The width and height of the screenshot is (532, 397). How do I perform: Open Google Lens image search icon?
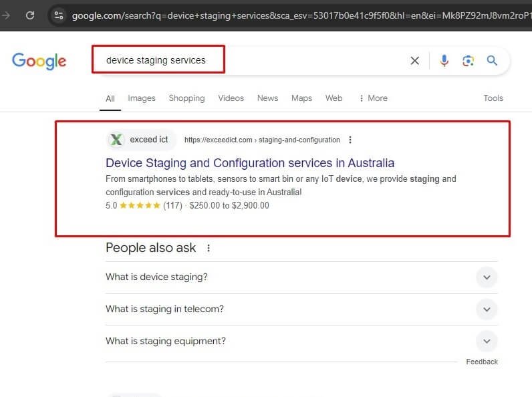point(468,61)
